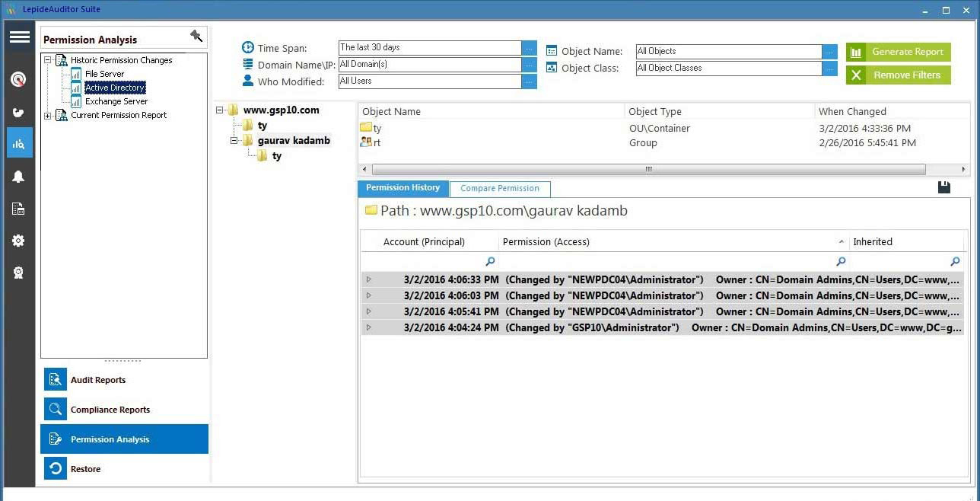Save permission history using the floppy disk icon
The image size is (980, 501).
pos(944,187)
